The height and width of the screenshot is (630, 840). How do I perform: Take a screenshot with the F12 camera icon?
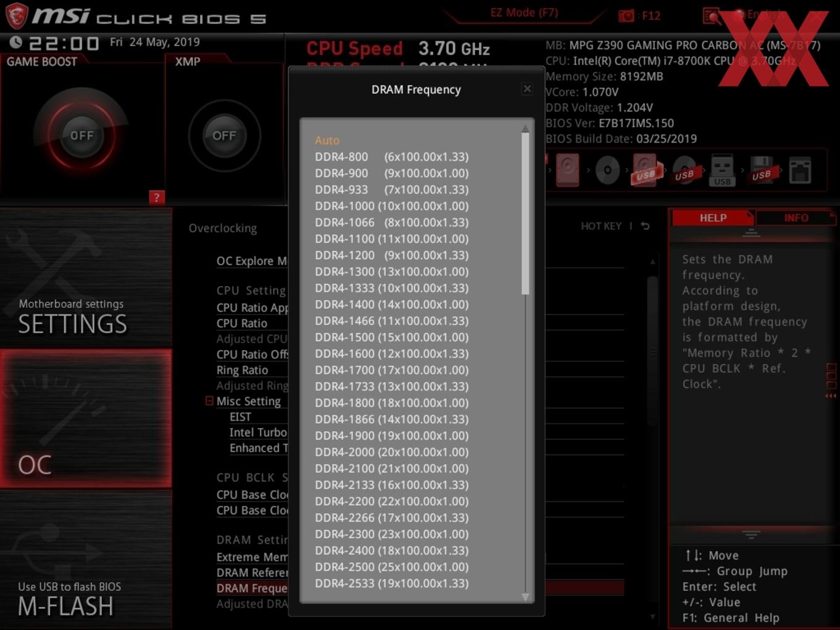click(x=626, y=15)
